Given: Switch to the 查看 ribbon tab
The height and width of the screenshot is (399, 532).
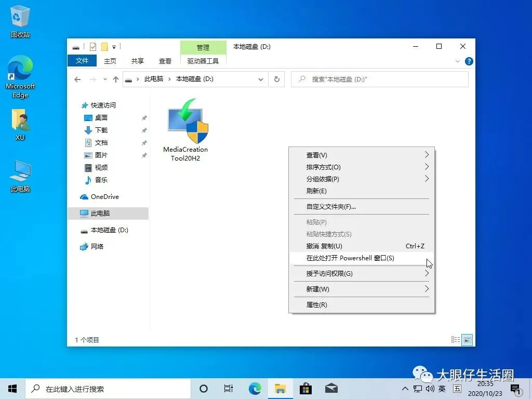Looking at the screenshot, I should 165,61.
